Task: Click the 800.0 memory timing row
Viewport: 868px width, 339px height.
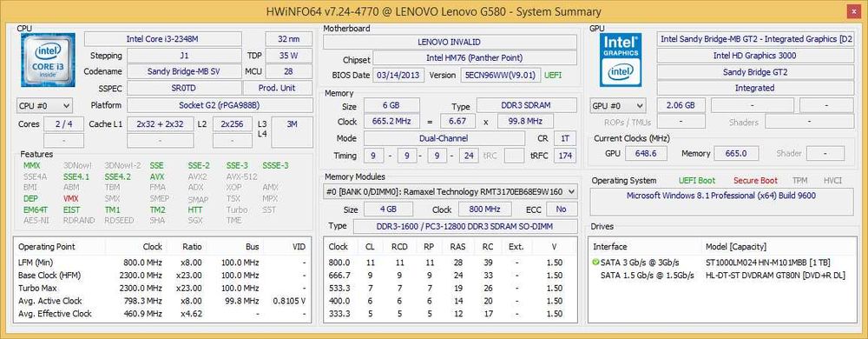Action: point(450,263)
